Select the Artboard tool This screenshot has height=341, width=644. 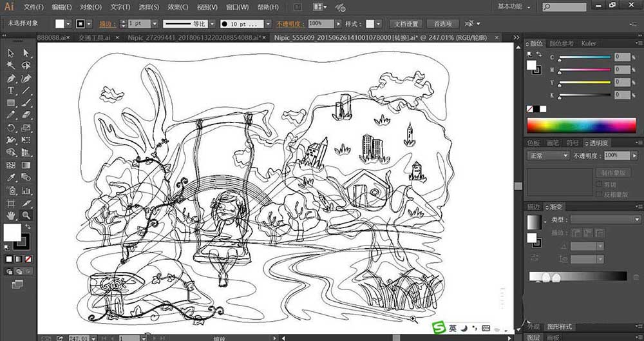pos(11,203)
